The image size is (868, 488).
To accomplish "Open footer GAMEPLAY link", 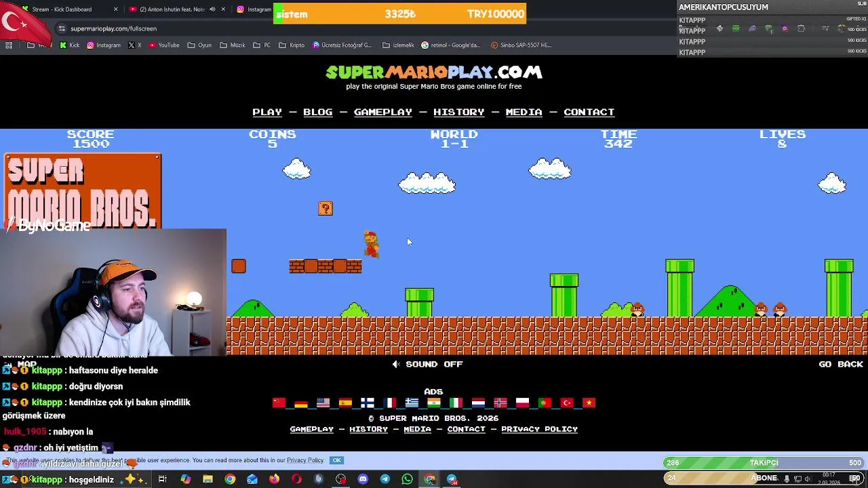I will pyautogui.click(x=312, y=429).
